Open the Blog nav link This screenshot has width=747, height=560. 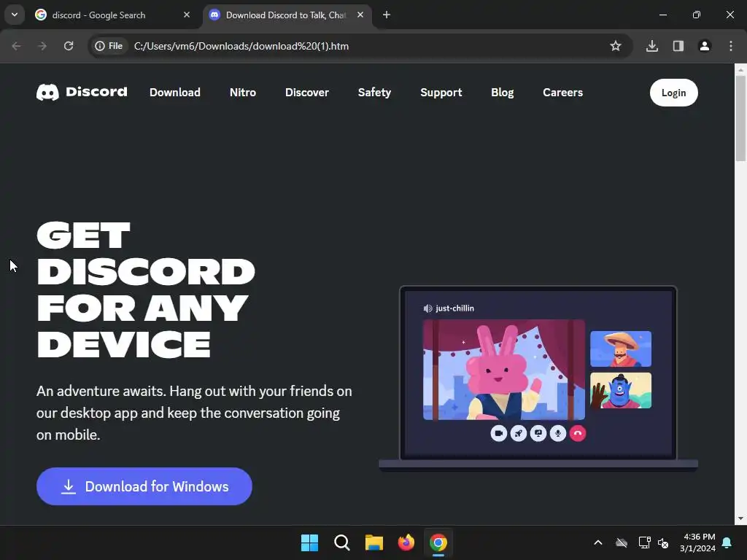pyautogui.click(x=502, y=93)
